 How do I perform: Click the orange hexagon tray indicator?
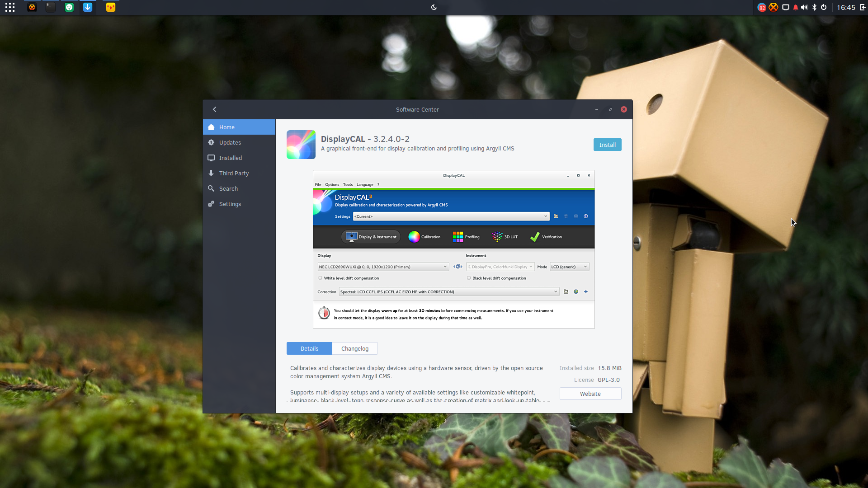pos(774,7)
